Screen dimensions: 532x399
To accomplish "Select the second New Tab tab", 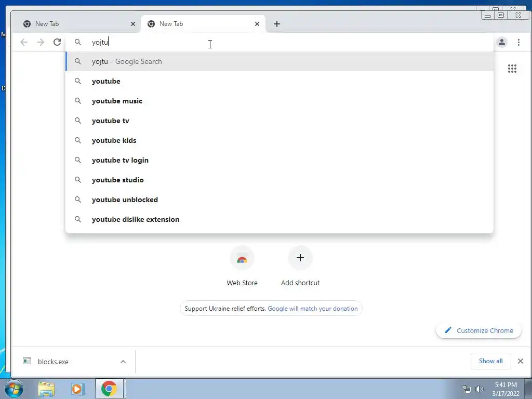I will click(203, 24).
